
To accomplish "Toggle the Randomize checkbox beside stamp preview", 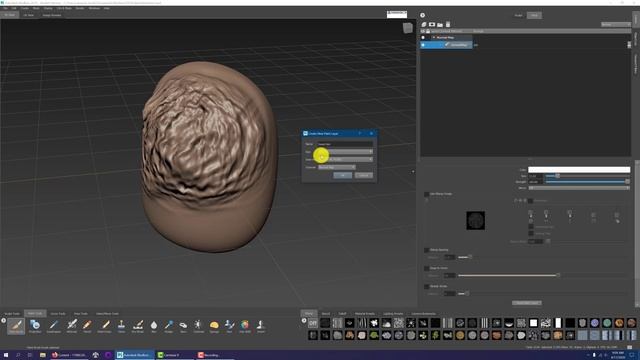I will pyautogui.click(x=531, y=201).
